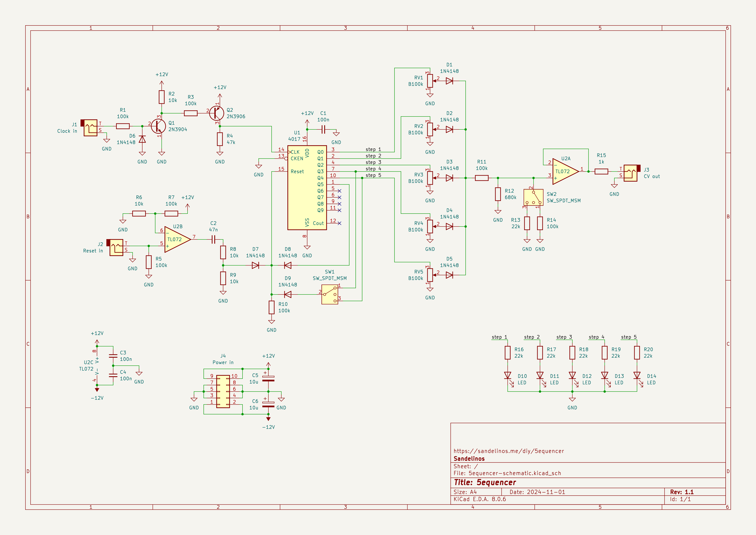This screenshot has height=535, width=756.
Task: Select capacitor C1 100n symbol
Action: coord(323,129)
